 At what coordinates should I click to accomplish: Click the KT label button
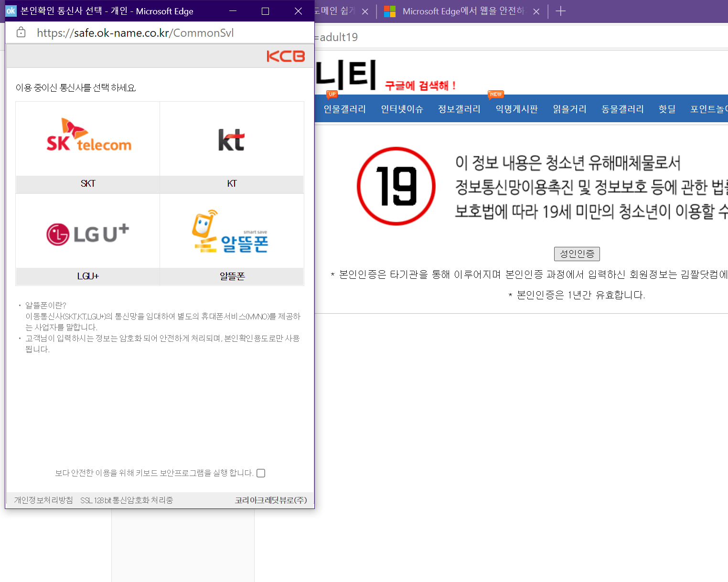tap(232, 184)
